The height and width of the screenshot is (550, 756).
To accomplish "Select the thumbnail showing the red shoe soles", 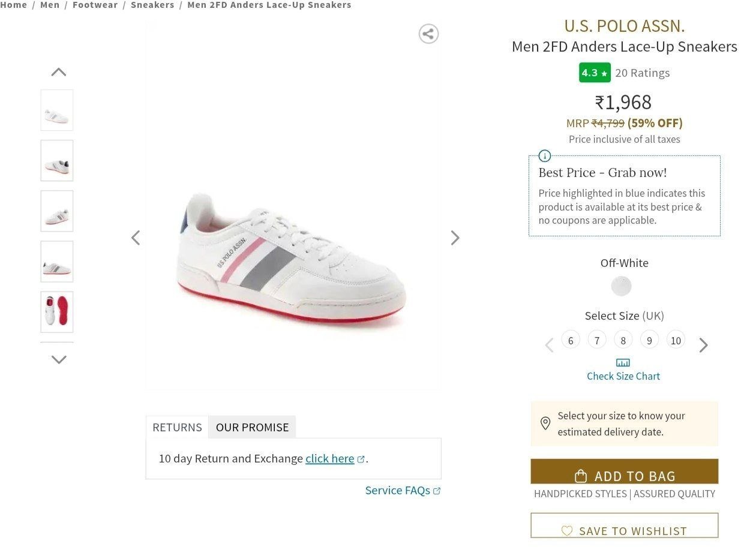I will coord(57,312).
